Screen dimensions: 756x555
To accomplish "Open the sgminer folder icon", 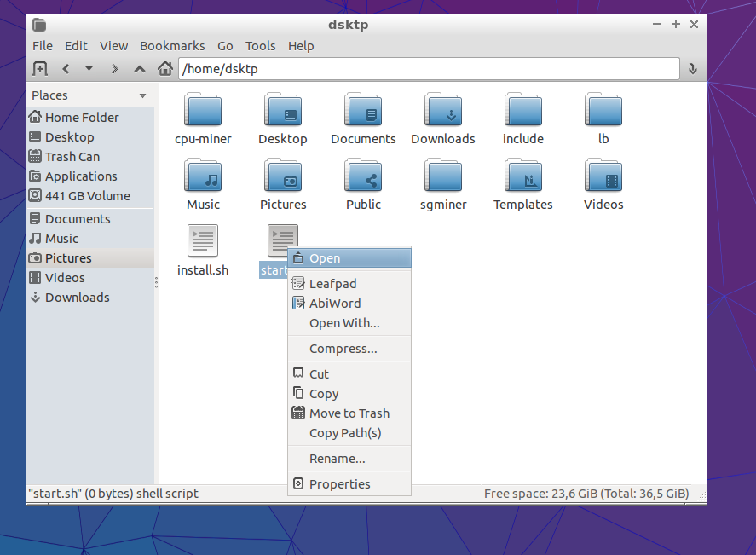I will coord(443,177).
